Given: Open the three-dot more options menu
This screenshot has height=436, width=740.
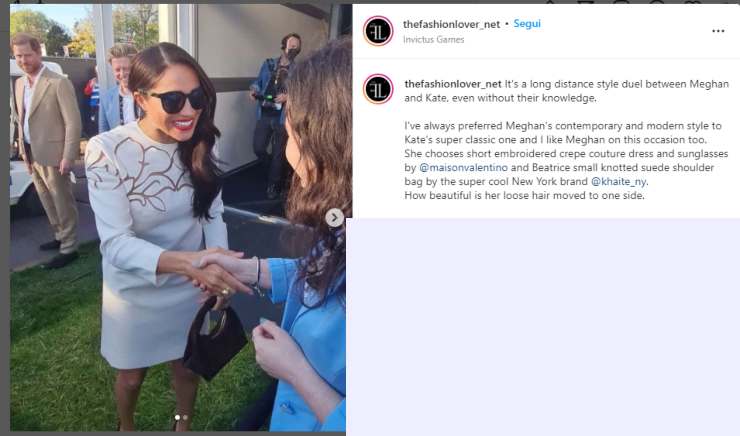Looking at the screenshot, I should click(x=718, y=31).
